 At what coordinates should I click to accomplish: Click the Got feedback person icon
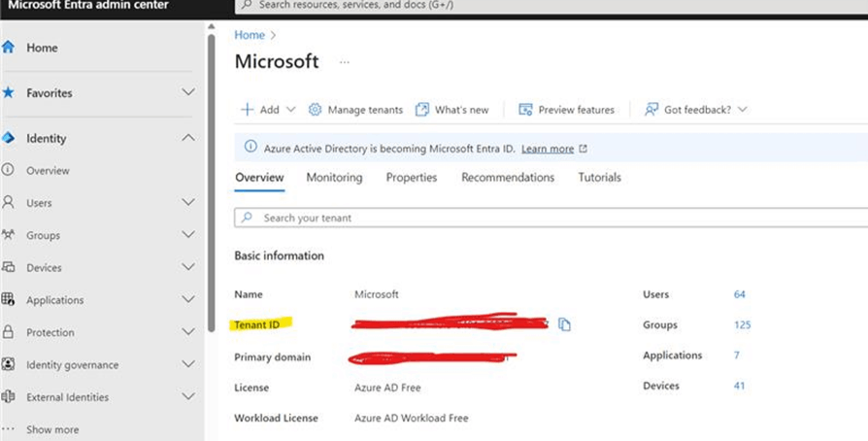click(x=651, y=109)
